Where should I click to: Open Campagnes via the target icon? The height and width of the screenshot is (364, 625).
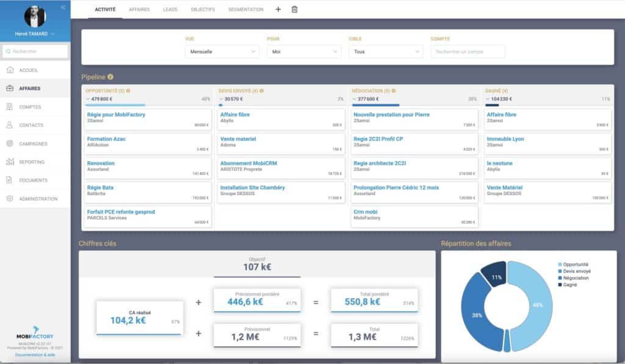click(x=10, y=144)
